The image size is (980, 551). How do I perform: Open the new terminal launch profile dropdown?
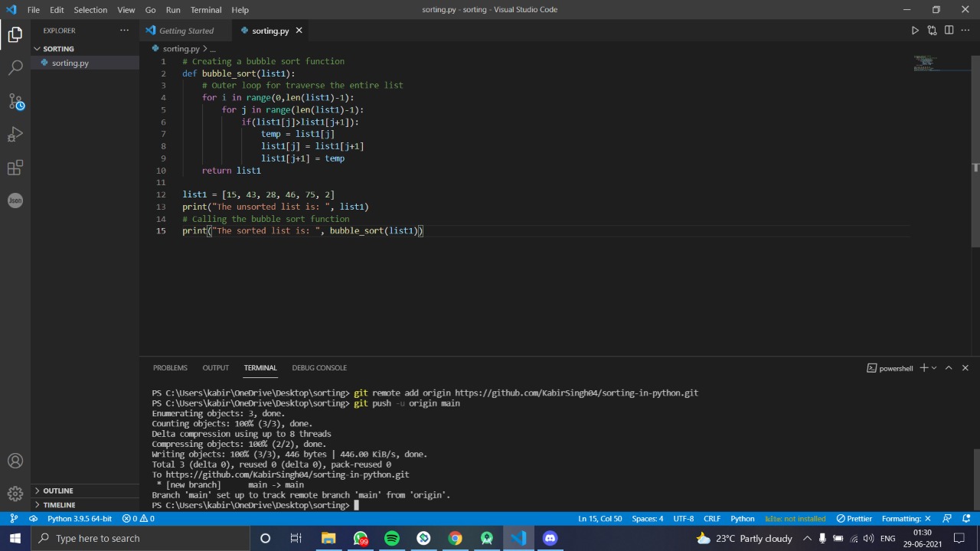(x=934, y=368)
